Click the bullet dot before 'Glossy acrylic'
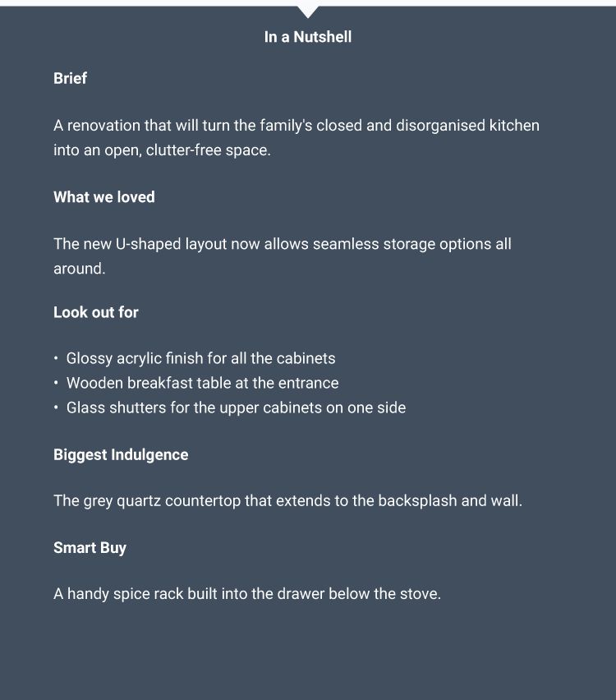Image resolution: width=616 pixels, height=700 pixels. pyautogui.click(x=56, y=358)
